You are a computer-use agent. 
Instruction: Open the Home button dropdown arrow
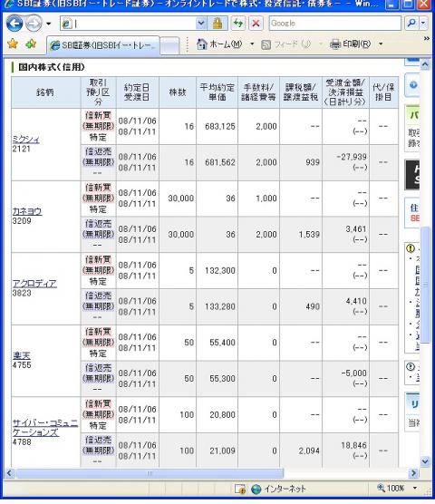click(x=252, y=44)
